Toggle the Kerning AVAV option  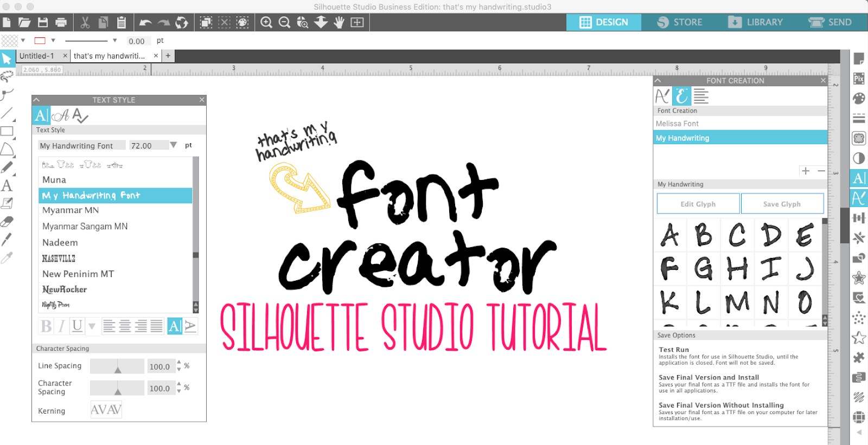pos(106,410)
